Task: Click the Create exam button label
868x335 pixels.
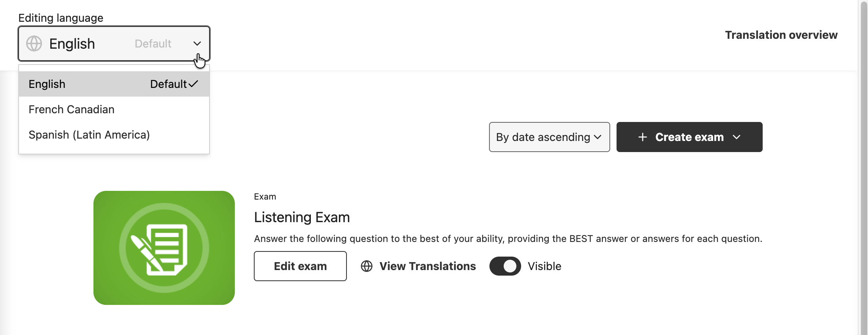Action: tap(689, 137)
